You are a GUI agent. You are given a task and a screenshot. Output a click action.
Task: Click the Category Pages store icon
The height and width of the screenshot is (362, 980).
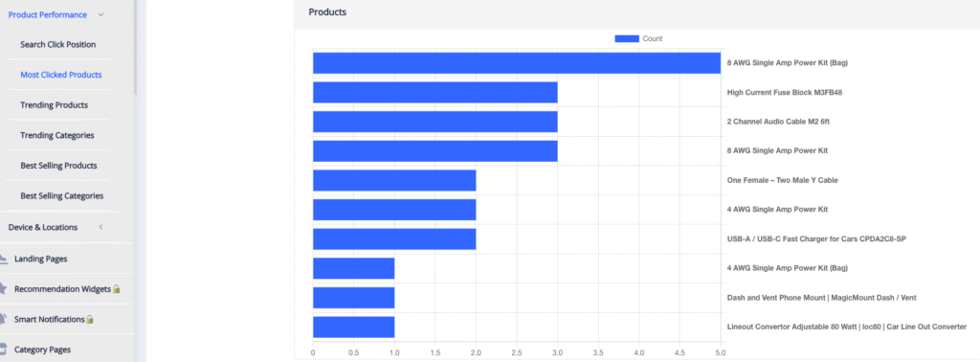(3, 350)
